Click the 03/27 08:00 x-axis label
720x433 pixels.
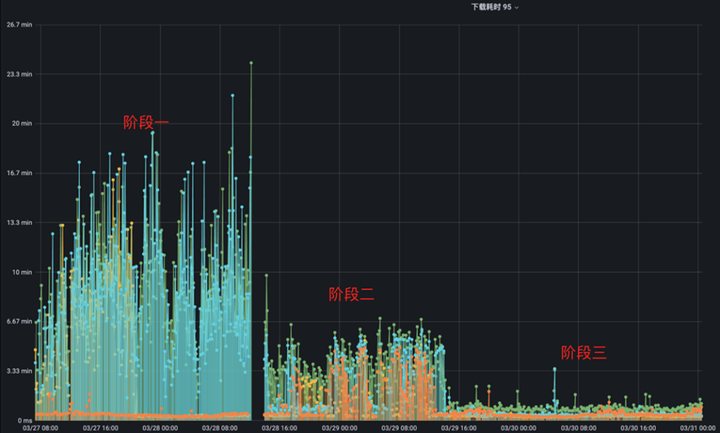[40, 428]
